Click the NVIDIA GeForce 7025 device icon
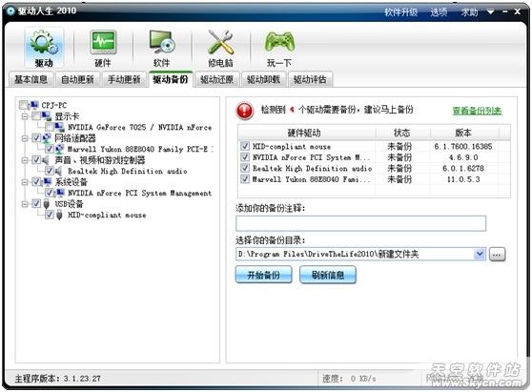The image size is (532, 392). (59, 127)
